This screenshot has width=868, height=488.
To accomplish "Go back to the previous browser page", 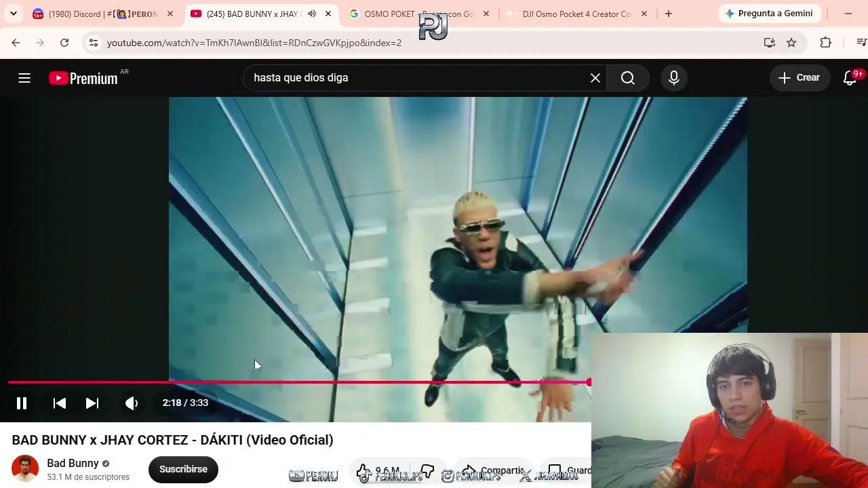I will point(16,43).
